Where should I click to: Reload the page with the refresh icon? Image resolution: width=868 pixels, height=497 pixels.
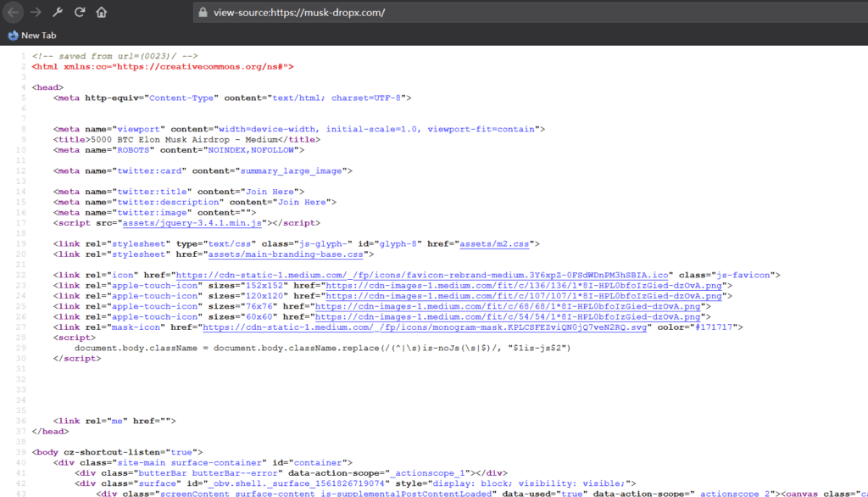pyautogui.click(x=80, y=13)
